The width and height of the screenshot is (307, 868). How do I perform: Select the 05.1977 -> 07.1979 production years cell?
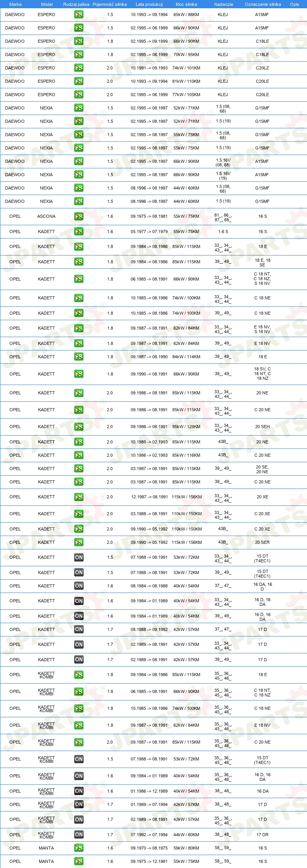click(x=149, y=232)
